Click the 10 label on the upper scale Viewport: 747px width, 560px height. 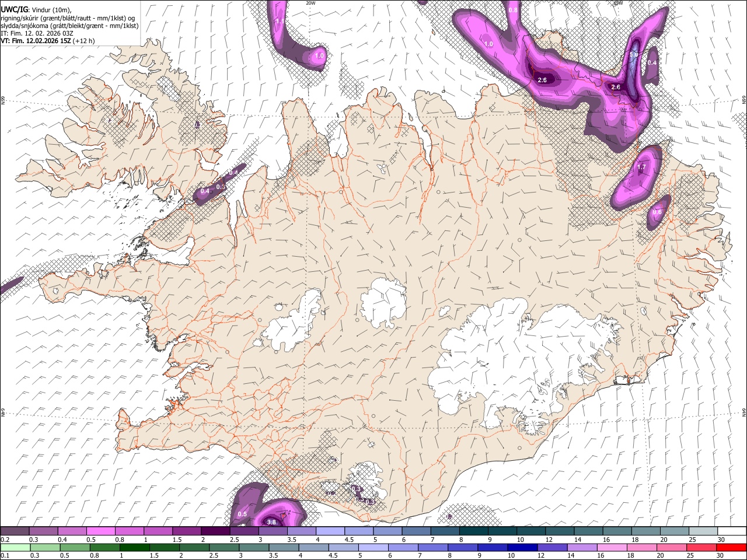520,540
